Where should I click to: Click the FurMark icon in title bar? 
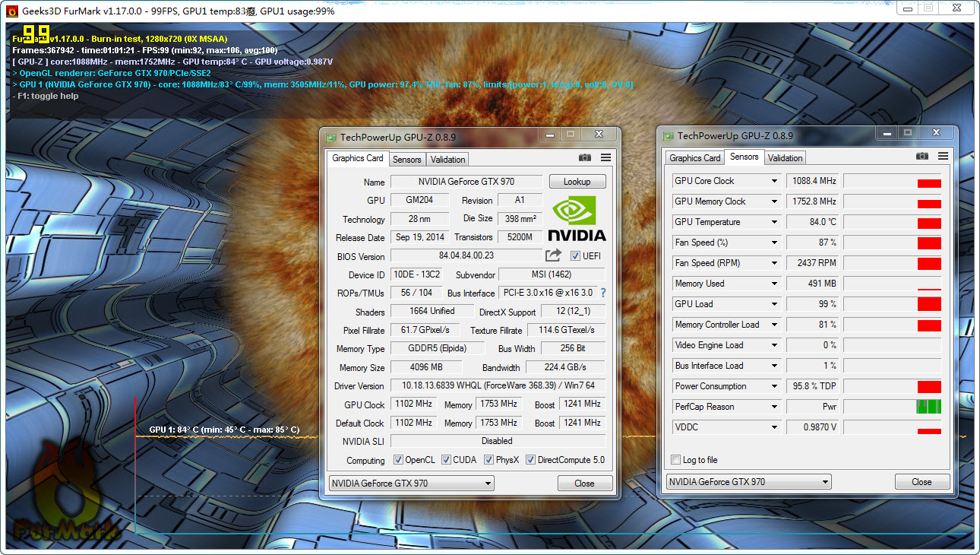point(12,11)
